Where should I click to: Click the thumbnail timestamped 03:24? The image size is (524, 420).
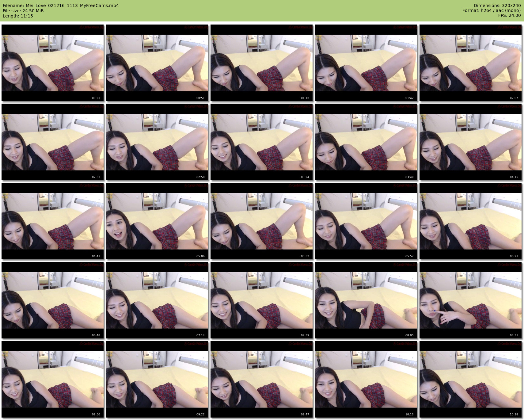coord(262,142)
